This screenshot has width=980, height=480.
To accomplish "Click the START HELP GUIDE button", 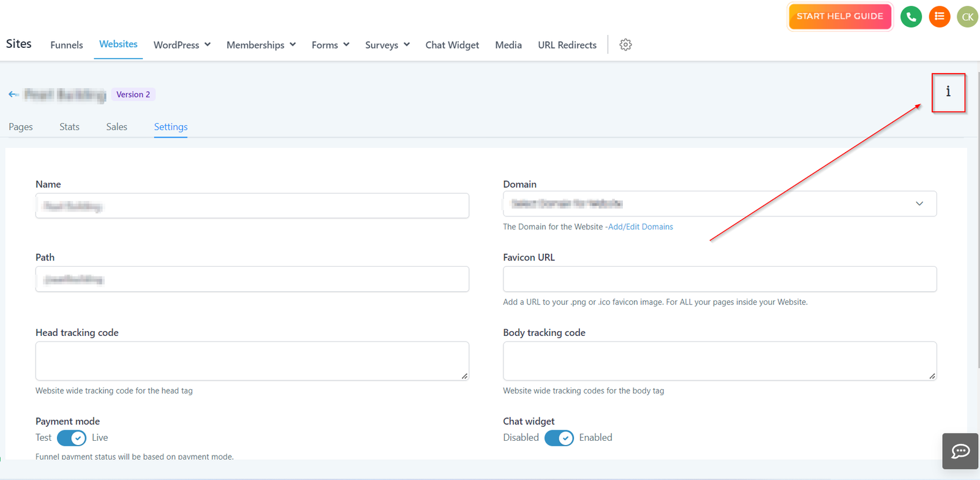I will coord(839,17).
